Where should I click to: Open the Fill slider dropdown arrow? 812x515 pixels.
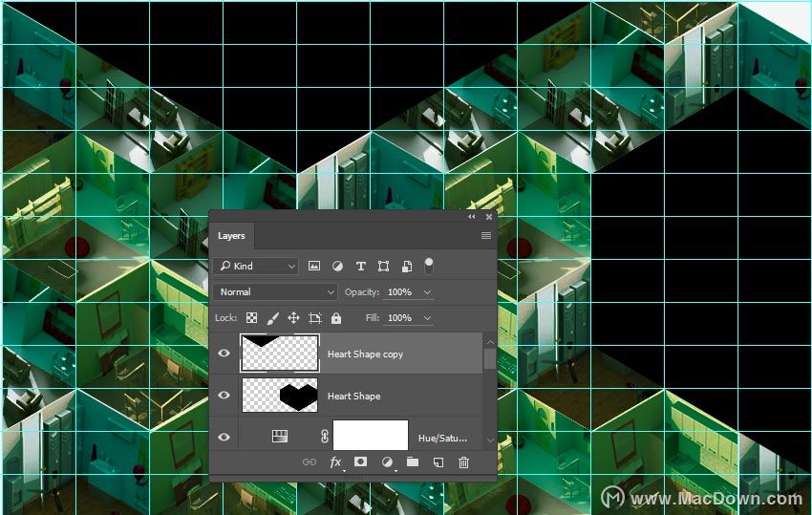(x=427, y=317)
